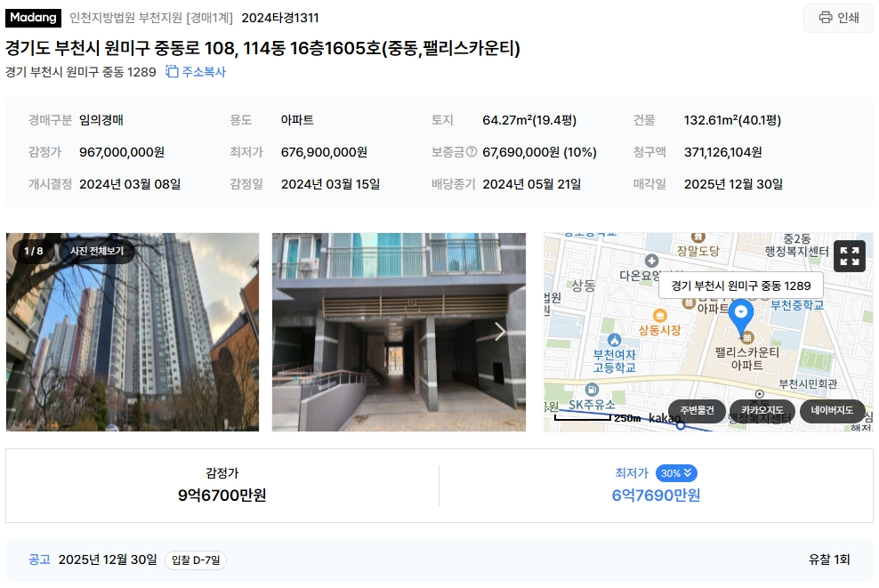Open the location in 카카오지도
The height and width of the screenshot is (588, 879).
(762, 410)
